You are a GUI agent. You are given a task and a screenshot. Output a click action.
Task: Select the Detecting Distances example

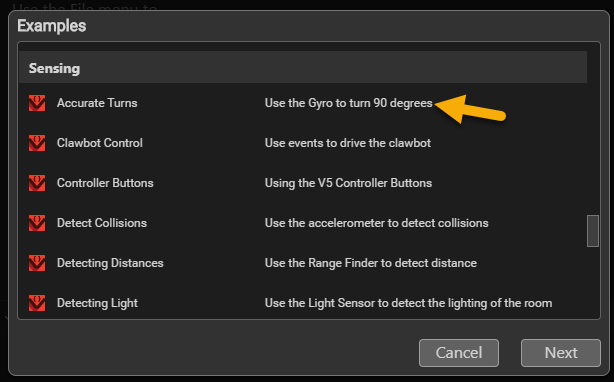click(110, 263)
